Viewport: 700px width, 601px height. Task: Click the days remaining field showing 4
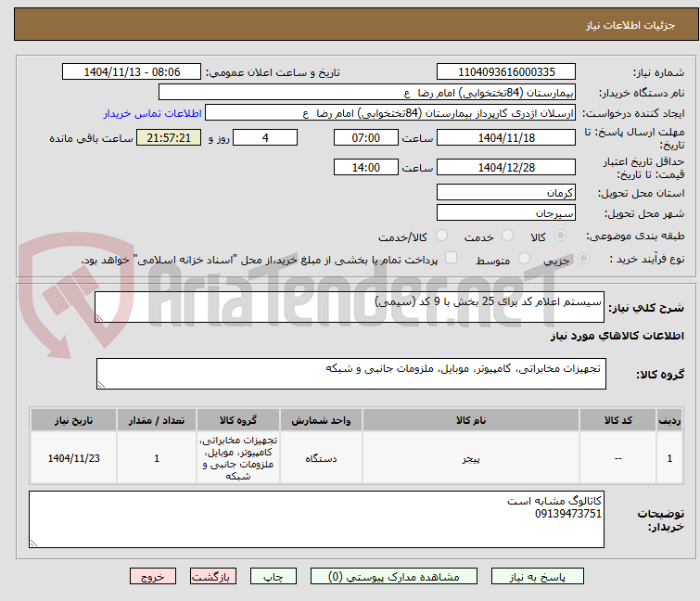(265, 137)
